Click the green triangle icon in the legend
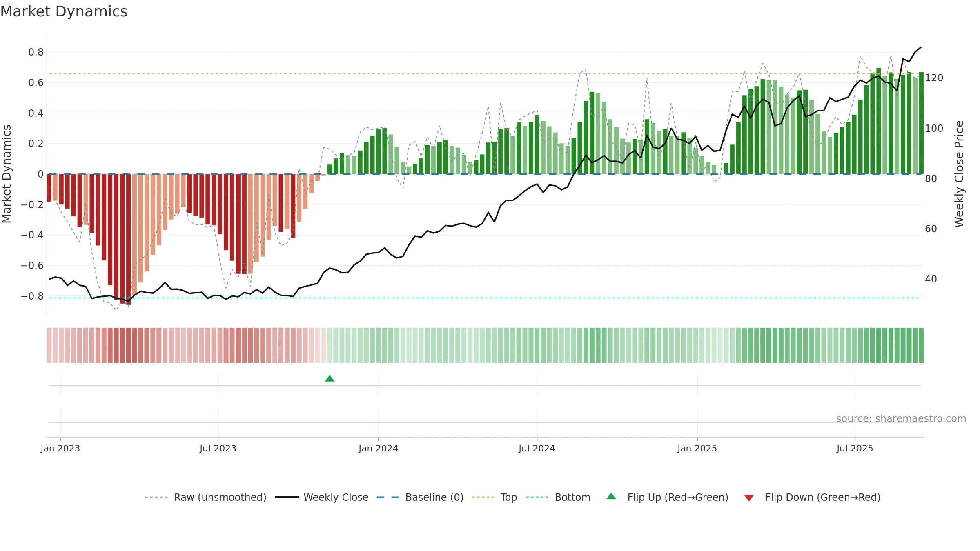This screenshot has width=980, height=551. point(611,496)
